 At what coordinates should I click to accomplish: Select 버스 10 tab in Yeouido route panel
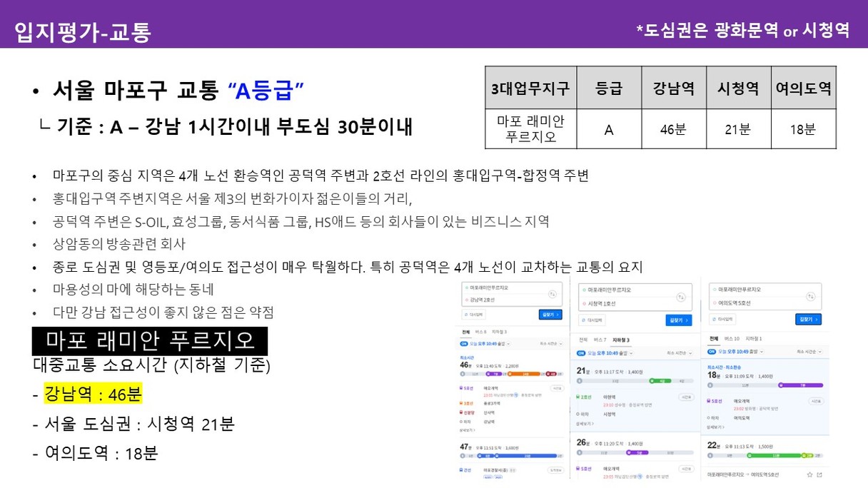pyautogui.click(x=732, y=337)
